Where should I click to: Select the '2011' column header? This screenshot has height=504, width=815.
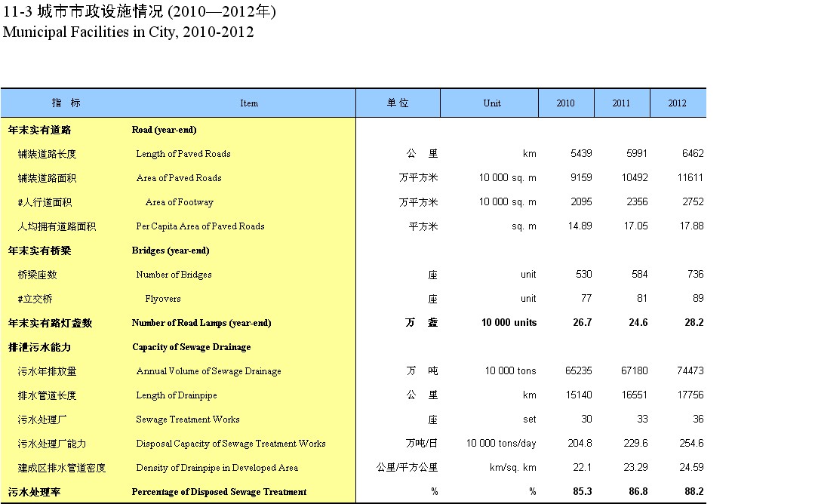(621, 103)
